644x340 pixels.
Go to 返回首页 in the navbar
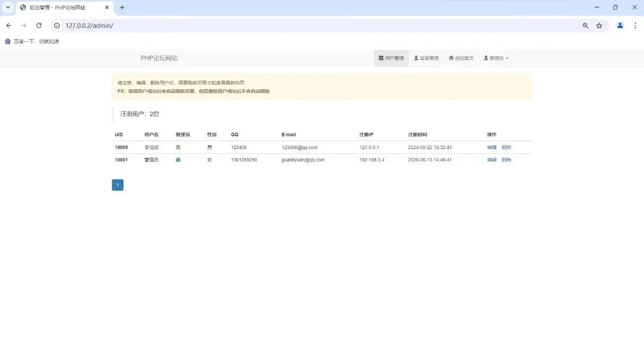point(461,58)
